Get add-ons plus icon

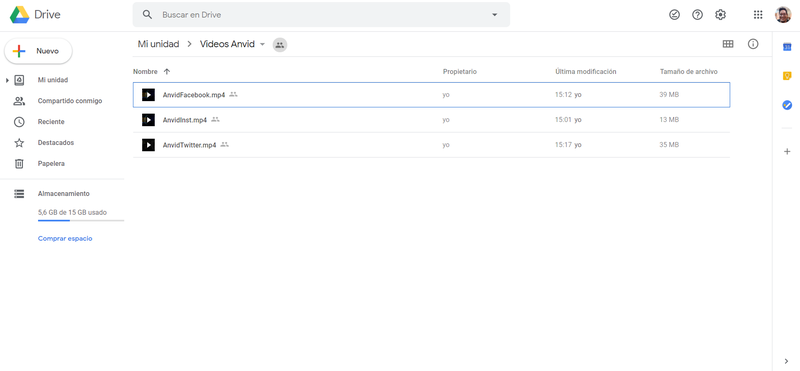(787, 152)
